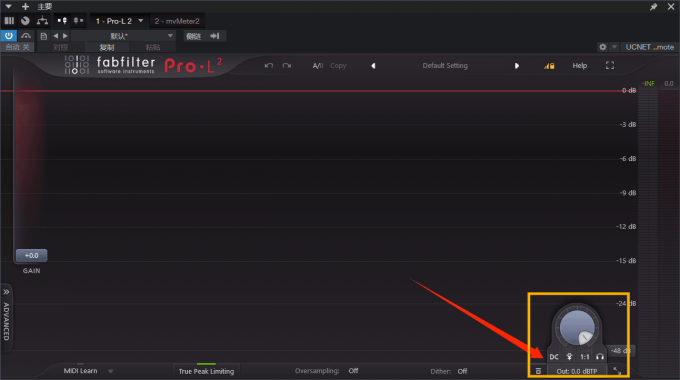Screen dimensions: 680x380
Task: Toggle Pro-L 2 full screen mode
Action: 610,66
